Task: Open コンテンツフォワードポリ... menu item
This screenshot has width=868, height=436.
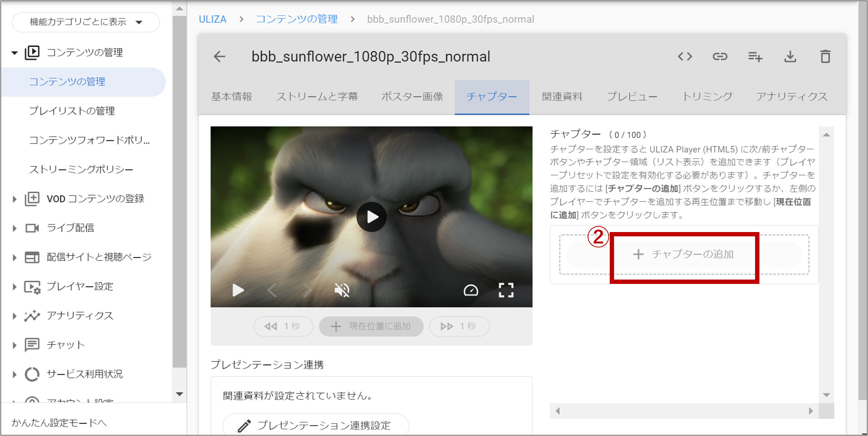Action: click(89, 140)
